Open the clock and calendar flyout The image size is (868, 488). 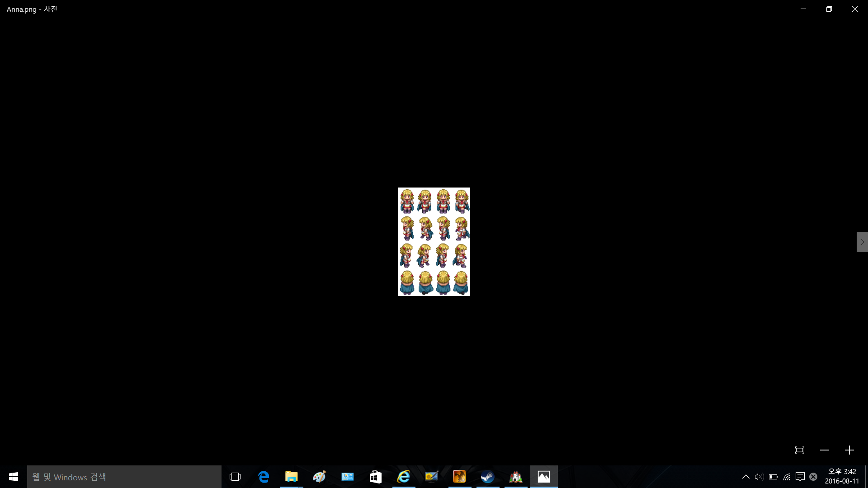tap(842, 477)
